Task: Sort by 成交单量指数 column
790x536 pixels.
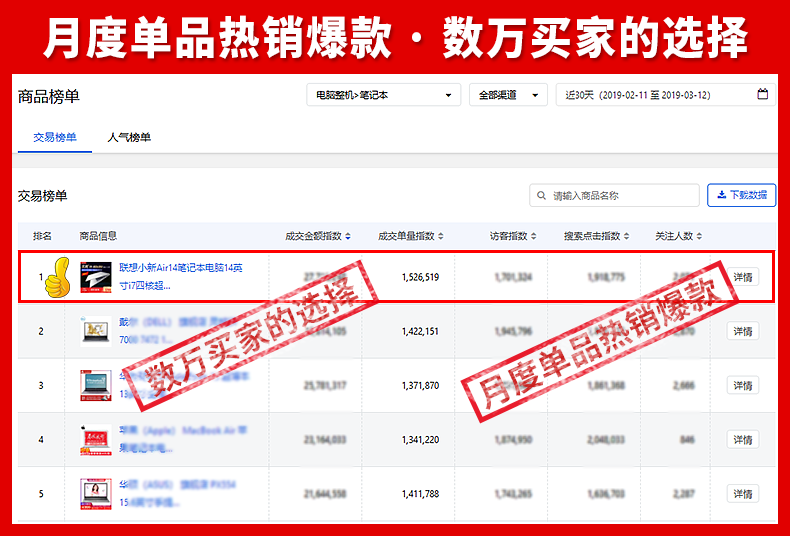Action: (411, 236)
